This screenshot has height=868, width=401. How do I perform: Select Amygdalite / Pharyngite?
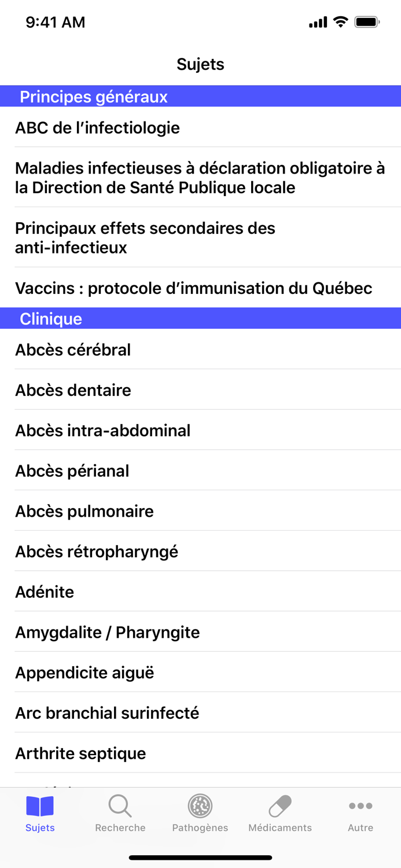pos(108,632)
